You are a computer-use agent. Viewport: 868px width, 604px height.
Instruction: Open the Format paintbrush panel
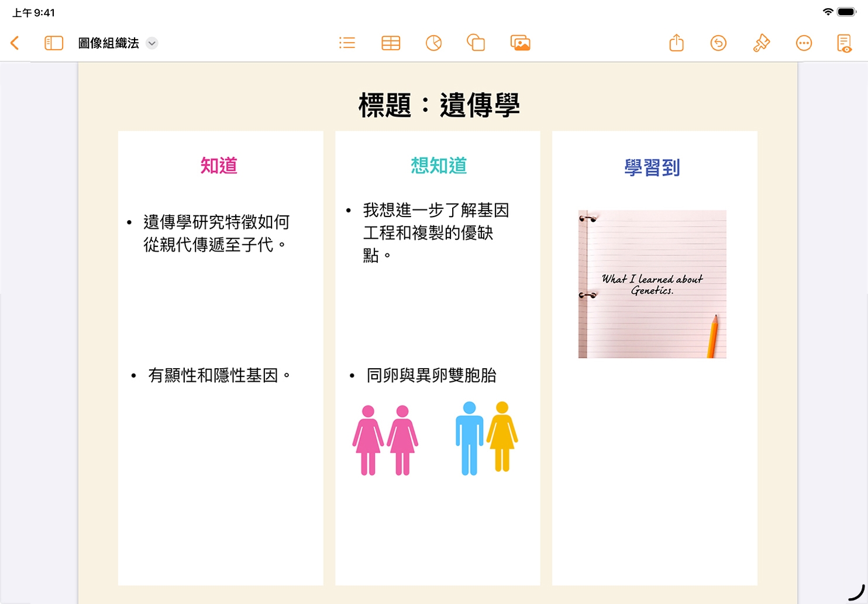coord(761,43)
